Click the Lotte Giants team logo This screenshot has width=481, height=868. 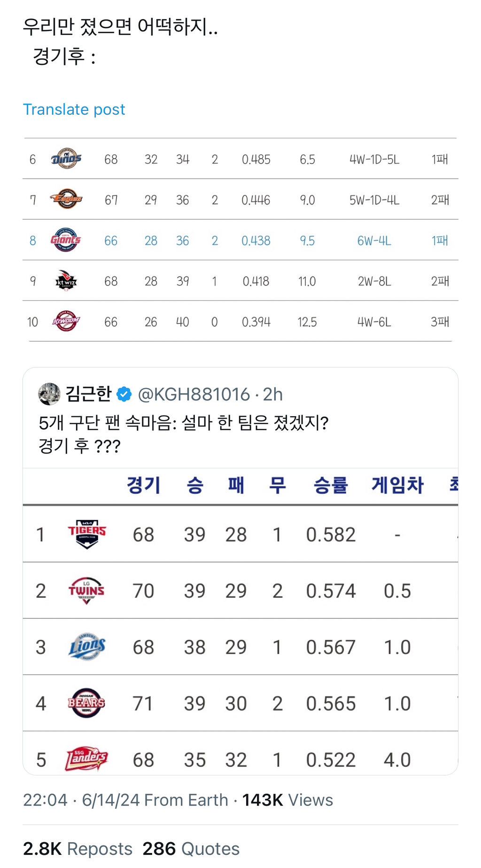pyautogui.click(x=66, y=240)
